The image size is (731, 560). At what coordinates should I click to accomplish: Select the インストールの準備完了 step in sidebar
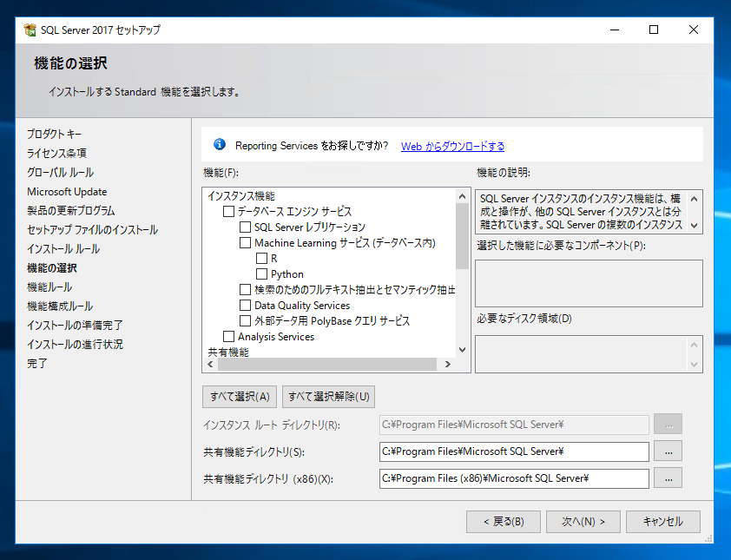pos(75,325)
